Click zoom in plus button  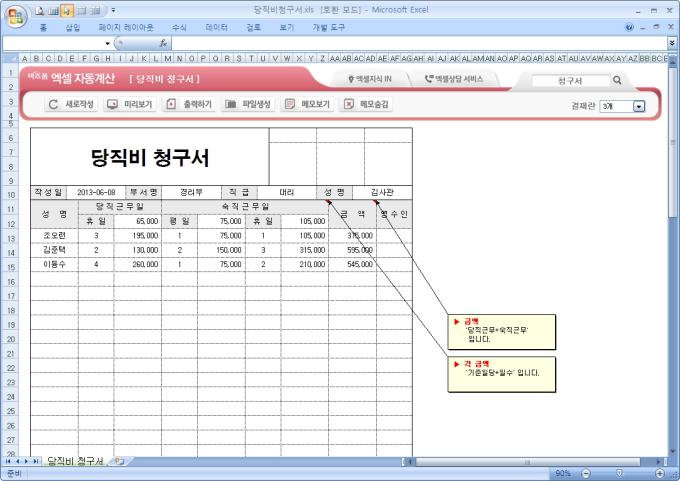[660, 473]
